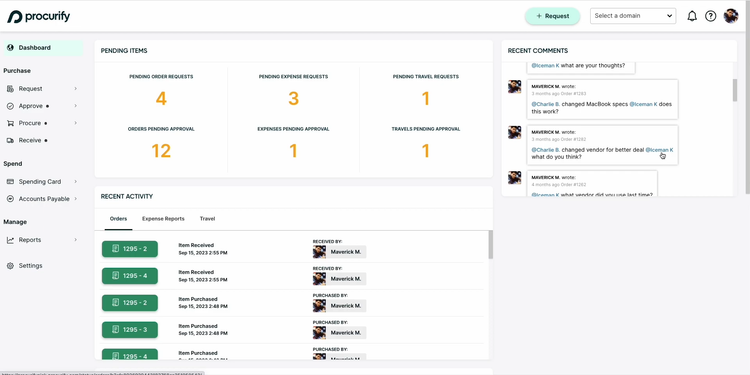Open first 1295 - 2 order badge, Item Received
Screen dimensions: 750x375
pos(130,249)
